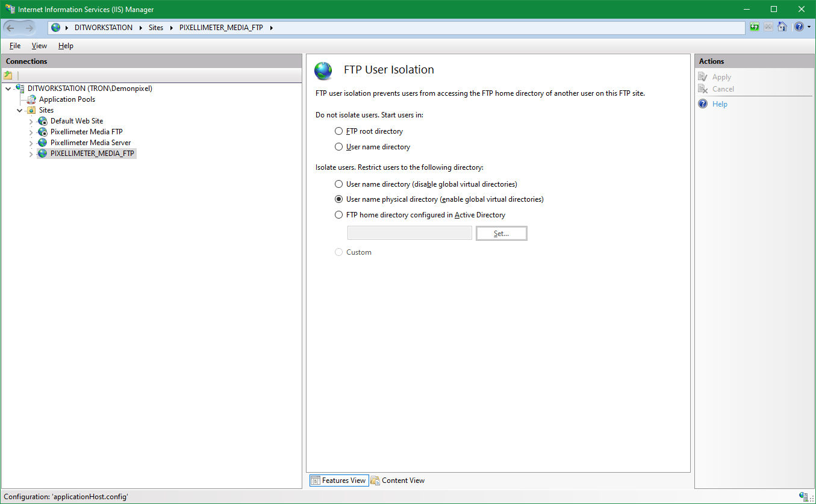Select FTP home directory configured in Active Directory
Viewport: 816px width, 504px height.
click(x=339, y=215)
